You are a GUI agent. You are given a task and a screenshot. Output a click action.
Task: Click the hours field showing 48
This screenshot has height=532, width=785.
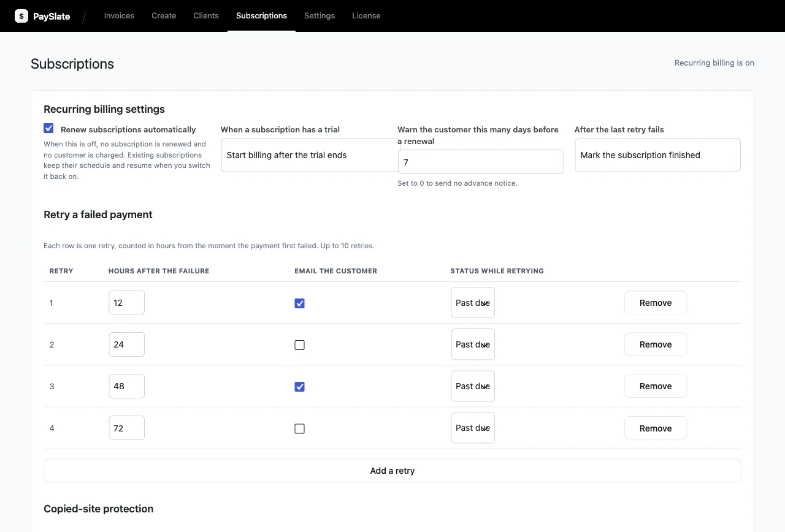(x=127, y=386)
